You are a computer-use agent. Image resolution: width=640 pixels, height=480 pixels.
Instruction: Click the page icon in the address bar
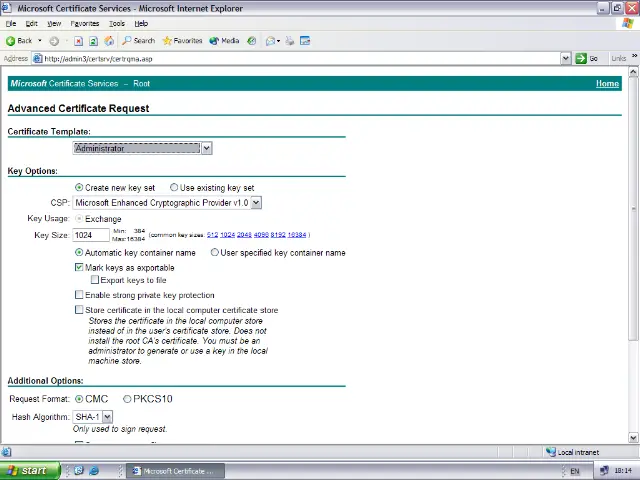tap(38, 58)
